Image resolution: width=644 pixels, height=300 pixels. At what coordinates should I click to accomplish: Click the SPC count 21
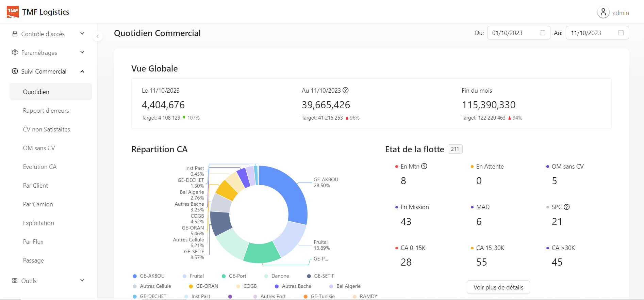[x=557, y=222]
